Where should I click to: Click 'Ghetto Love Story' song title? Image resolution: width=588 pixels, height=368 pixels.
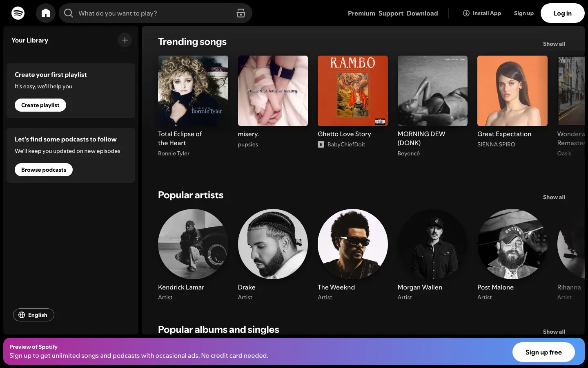pyautogui.click(x=344, y=134)
